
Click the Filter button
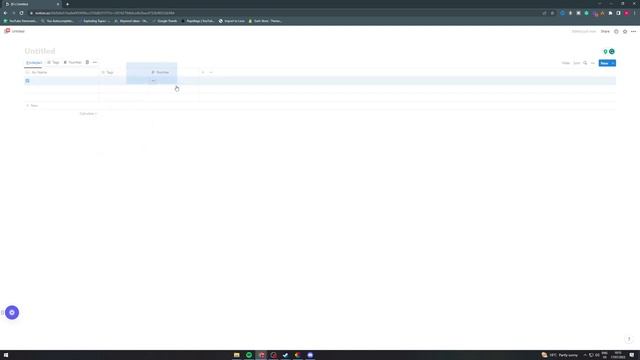point(566,63)
